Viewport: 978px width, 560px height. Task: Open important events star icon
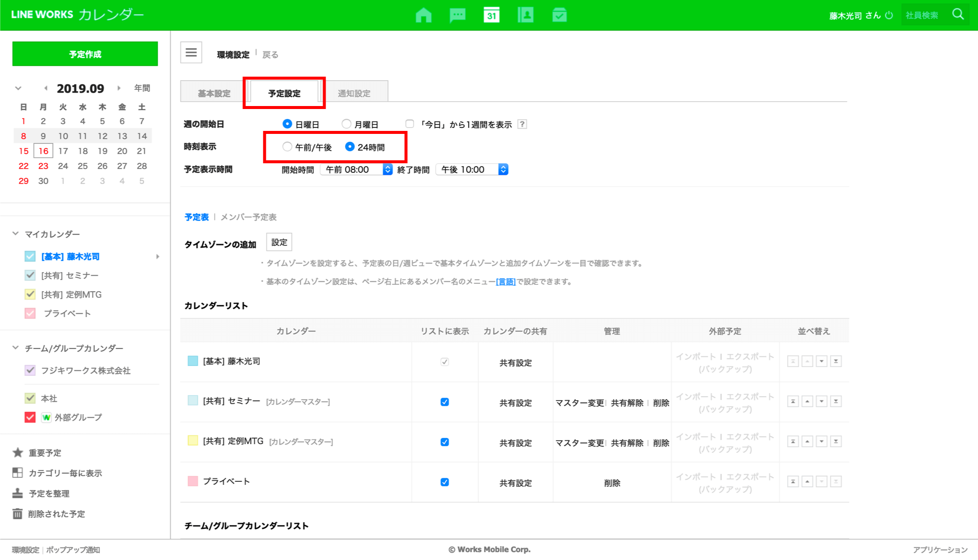(x=18, y=452)
